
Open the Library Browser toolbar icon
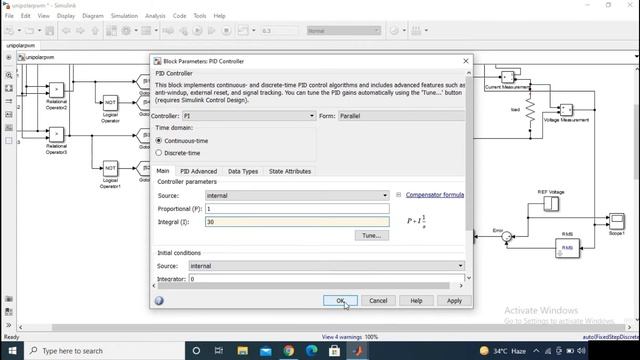[x=111, y=31]
